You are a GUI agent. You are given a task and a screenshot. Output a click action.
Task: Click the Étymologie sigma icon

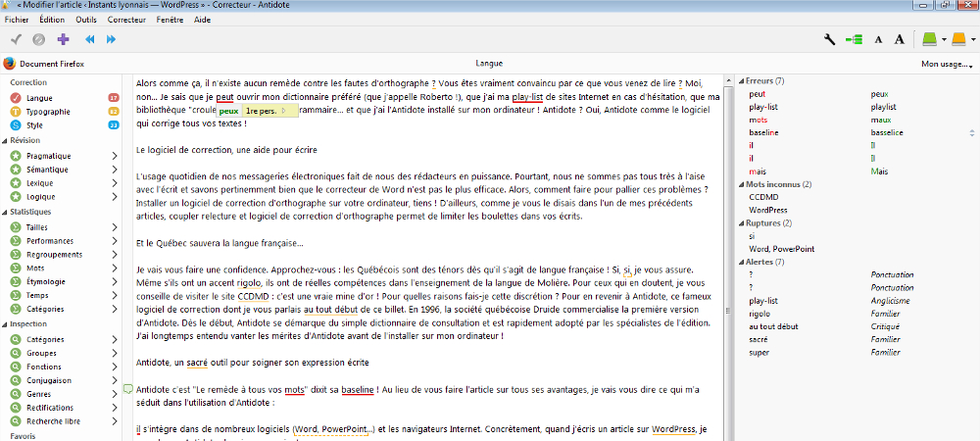point(16,281)
